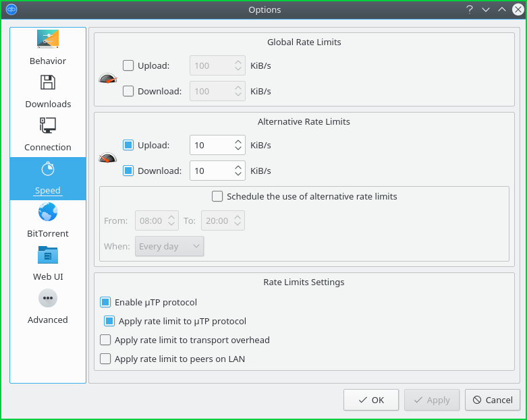Select the Web UI folder icon

(48, 256)
